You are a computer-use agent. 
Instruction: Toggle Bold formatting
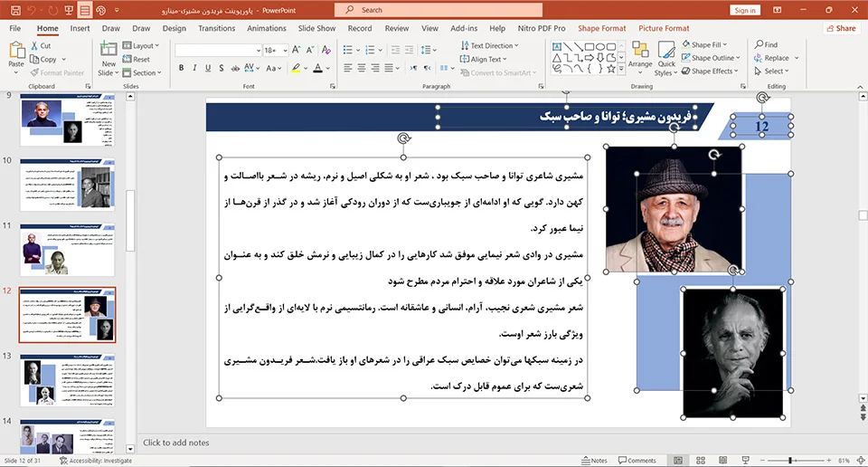tap(181, 68)
